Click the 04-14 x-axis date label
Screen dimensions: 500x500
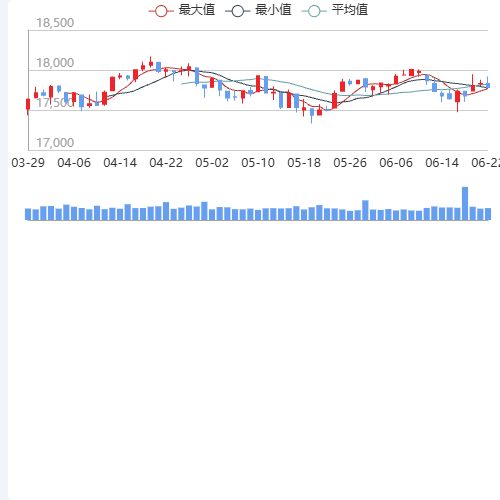pyautogui.click(x=120, y=163)
